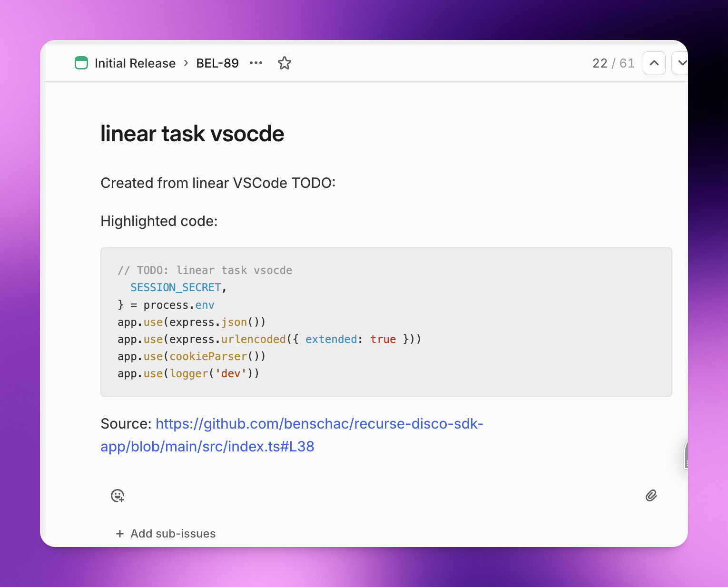
Task: Click SESSION_SECRET in the code block
Action: pos(176,287)
